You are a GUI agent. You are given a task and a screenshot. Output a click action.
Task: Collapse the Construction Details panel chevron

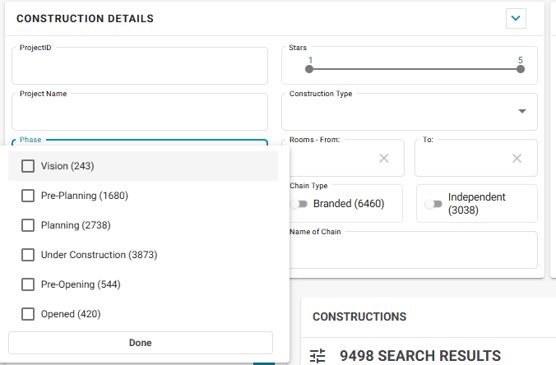(516, 18)
